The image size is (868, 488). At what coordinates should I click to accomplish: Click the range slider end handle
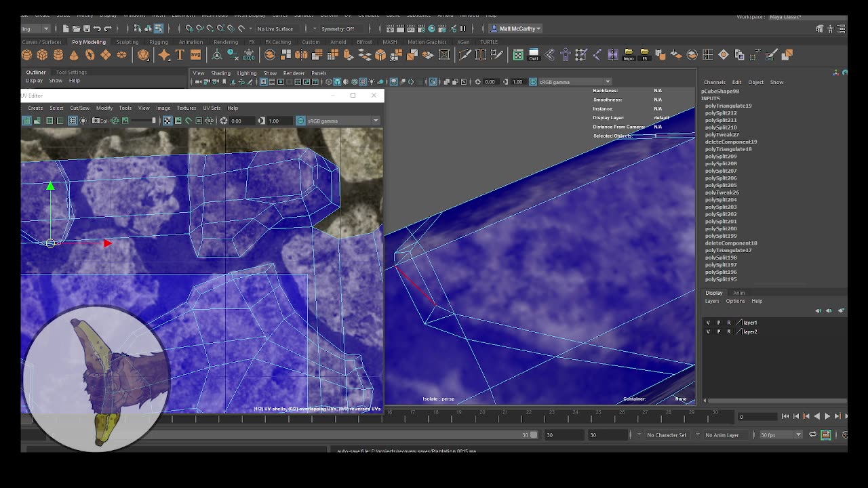tap(534, 435)
